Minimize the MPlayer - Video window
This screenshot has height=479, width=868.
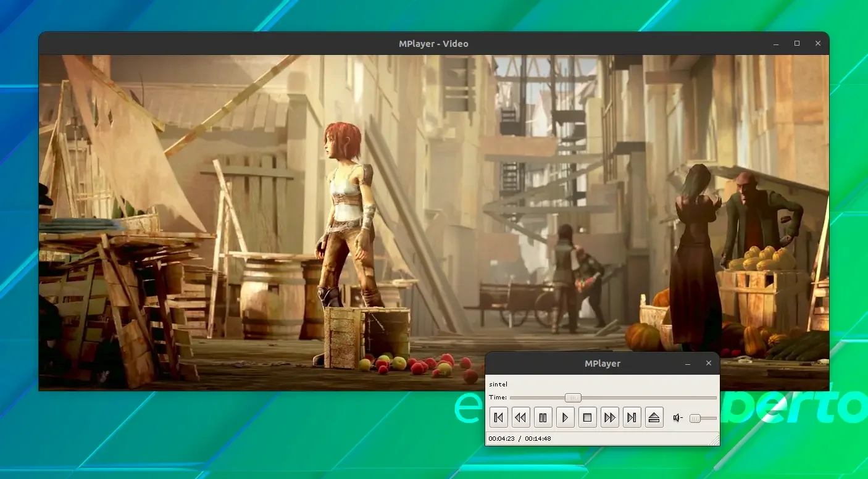(x=776, y=44)
